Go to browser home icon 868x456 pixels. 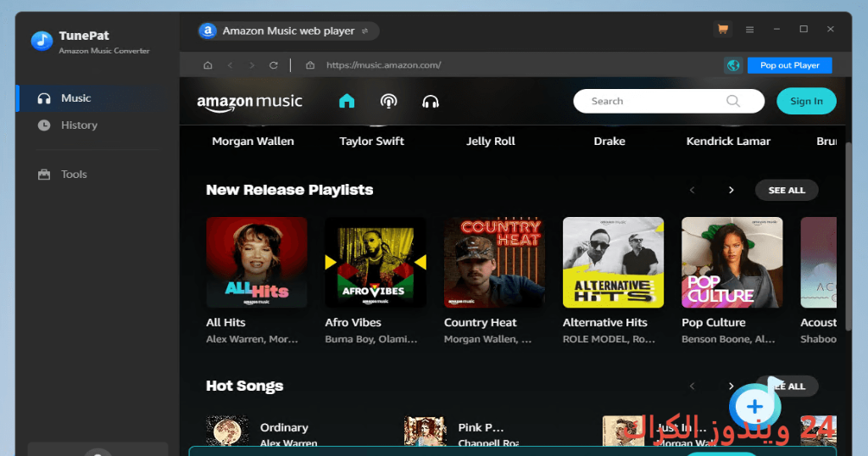[x=208, y=65]
